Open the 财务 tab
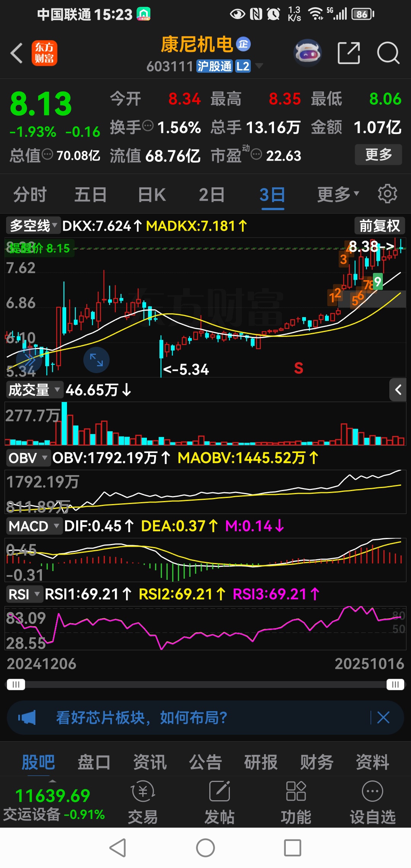This screenshot has height=868, width=411. point(317,762)
